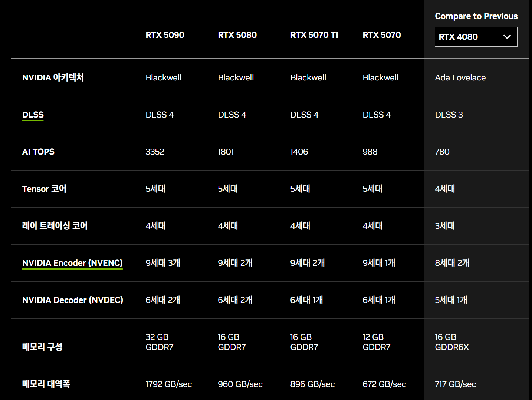The image size is (532, 400).
Task: Click the AI TOPS value 3352
Action: (x=155, y=152)
